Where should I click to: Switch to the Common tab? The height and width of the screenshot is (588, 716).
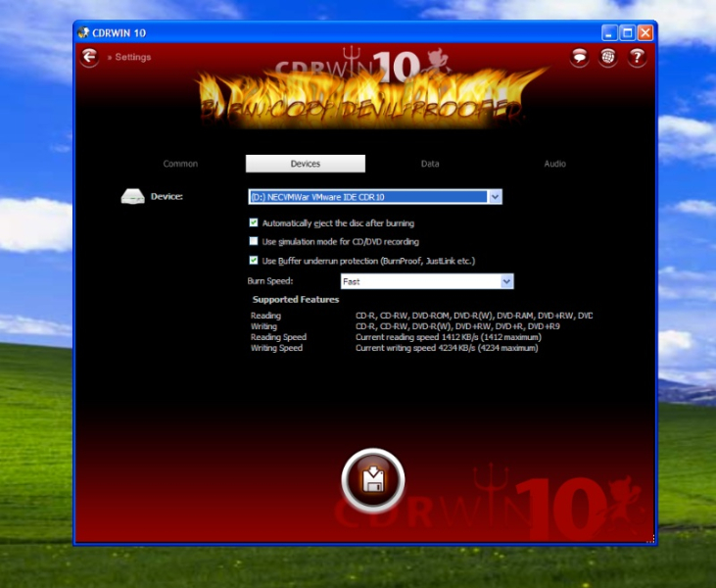[180, 164]
